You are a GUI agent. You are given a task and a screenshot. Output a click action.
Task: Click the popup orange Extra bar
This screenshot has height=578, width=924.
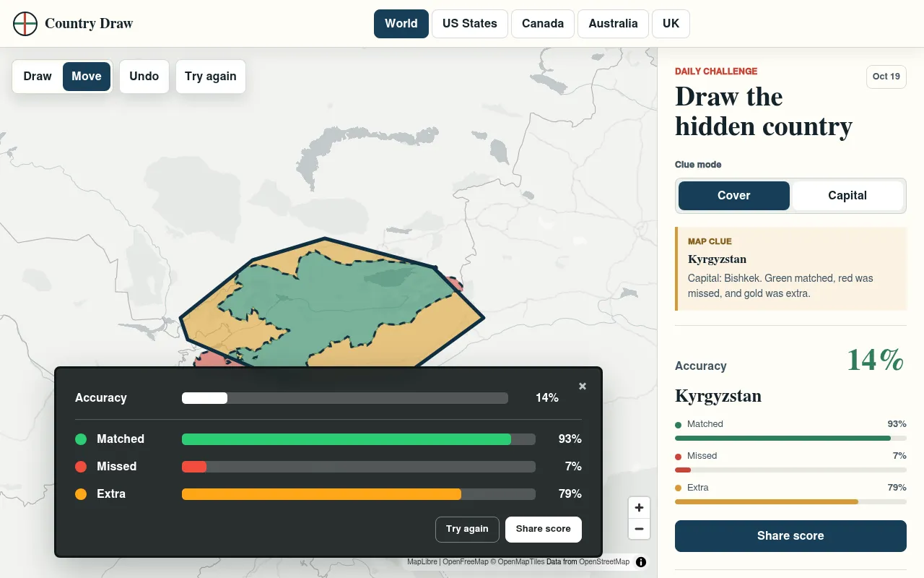click(x=359, y=494)
